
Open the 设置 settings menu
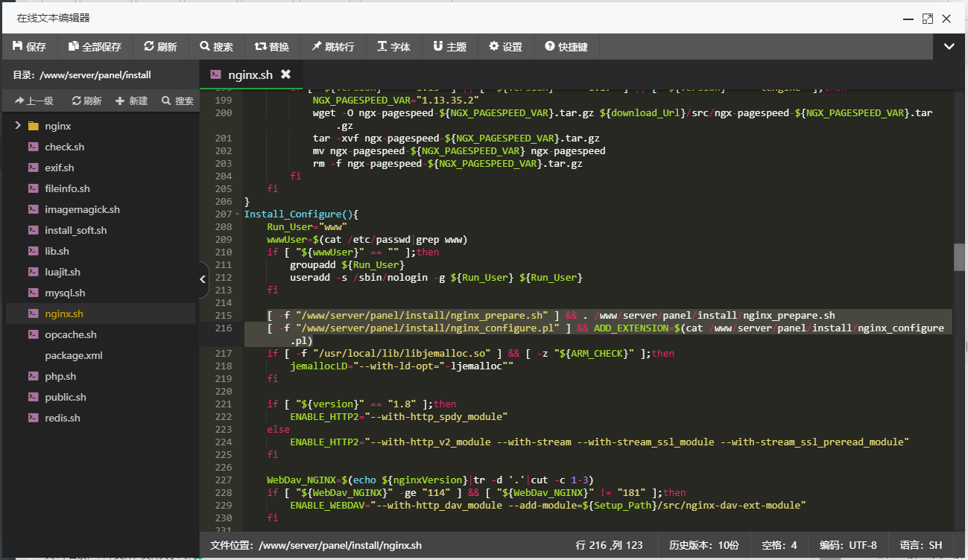[x=506, y=46]
